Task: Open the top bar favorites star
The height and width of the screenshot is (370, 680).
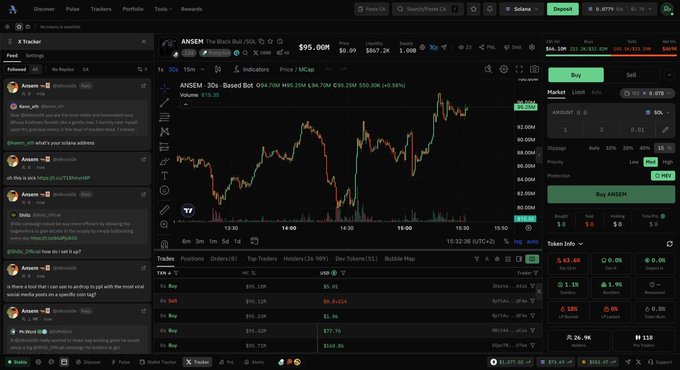Action: tap(474, 9)
